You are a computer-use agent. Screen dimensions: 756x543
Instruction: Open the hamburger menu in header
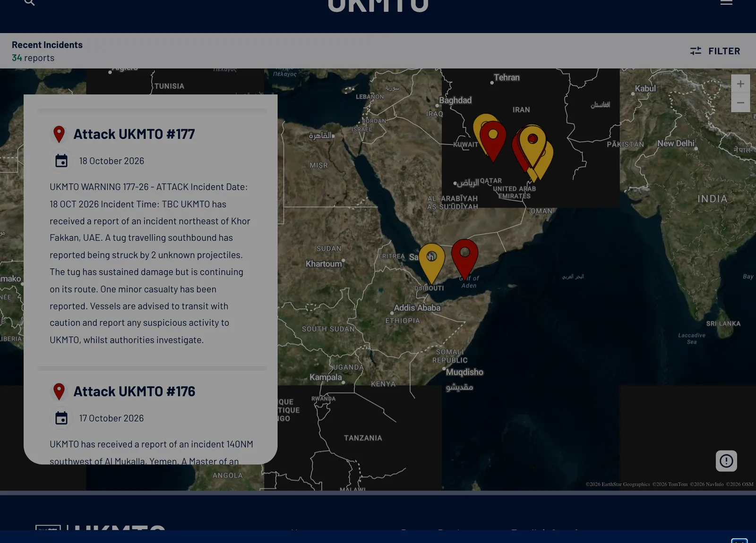pyautogui.click(x=726, y=2)
